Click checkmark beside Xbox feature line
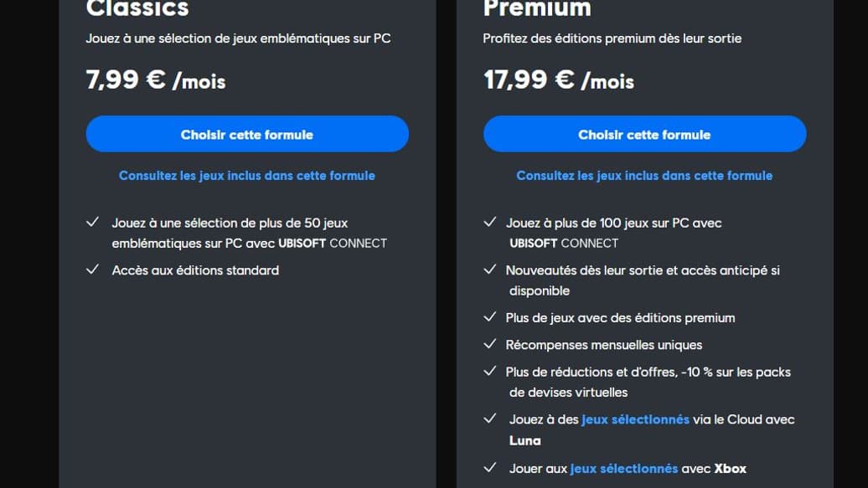 click(490, 468)
